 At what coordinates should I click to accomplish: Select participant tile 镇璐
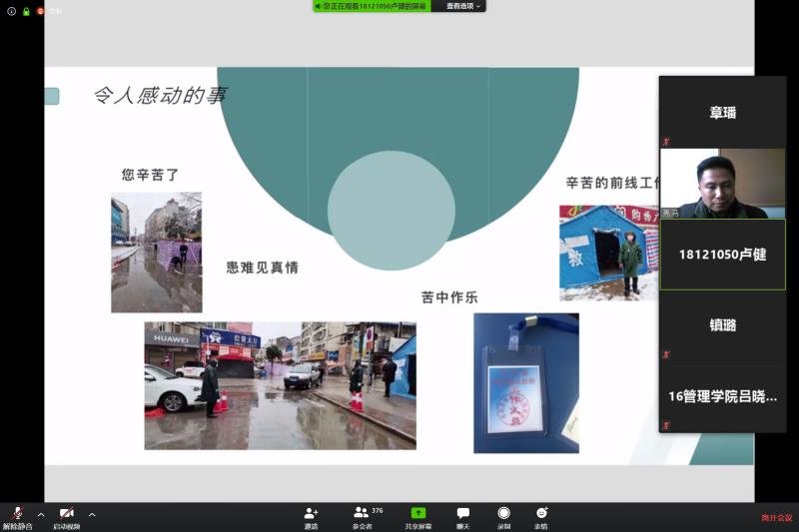pos(722,325)
